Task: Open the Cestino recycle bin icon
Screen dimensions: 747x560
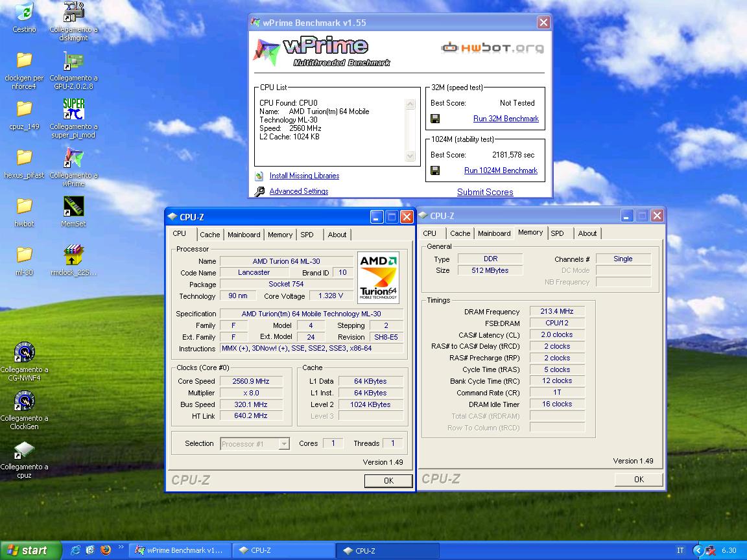Action: click(x=24, y=13)
